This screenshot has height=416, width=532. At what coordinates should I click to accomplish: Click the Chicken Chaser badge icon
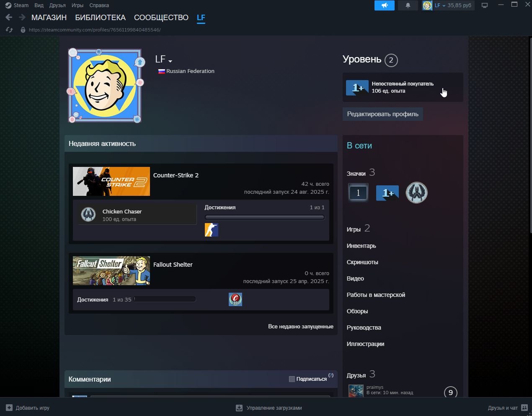point(88,214)
